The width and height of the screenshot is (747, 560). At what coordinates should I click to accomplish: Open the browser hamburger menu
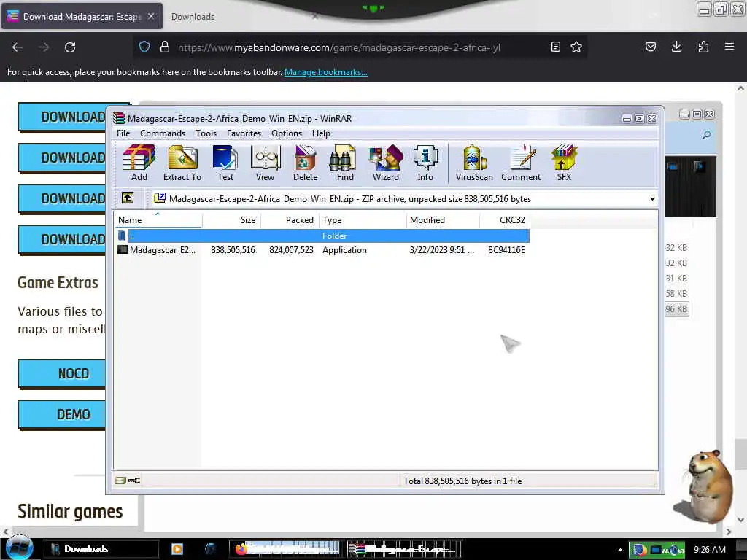[x=729, y=47]
